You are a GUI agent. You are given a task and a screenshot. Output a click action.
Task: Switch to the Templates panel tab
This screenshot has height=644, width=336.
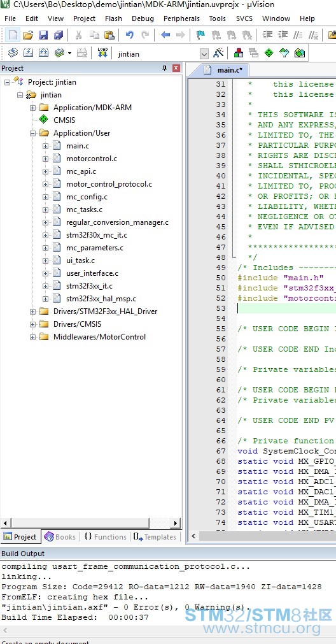(x=154, y=537)
